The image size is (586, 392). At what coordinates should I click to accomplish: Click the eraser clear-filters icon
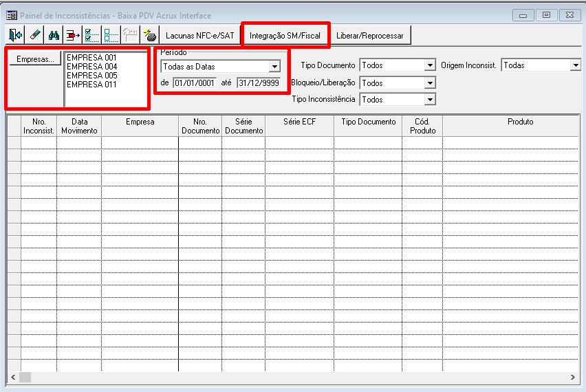[35, 35]
